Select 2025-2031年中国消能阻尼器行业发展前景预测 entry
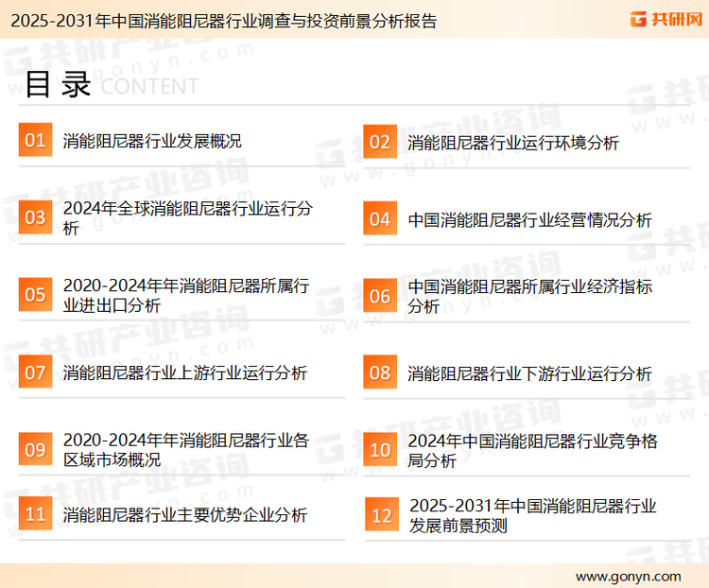This screenshot has width=709, height=588. [x=532, y=515]
